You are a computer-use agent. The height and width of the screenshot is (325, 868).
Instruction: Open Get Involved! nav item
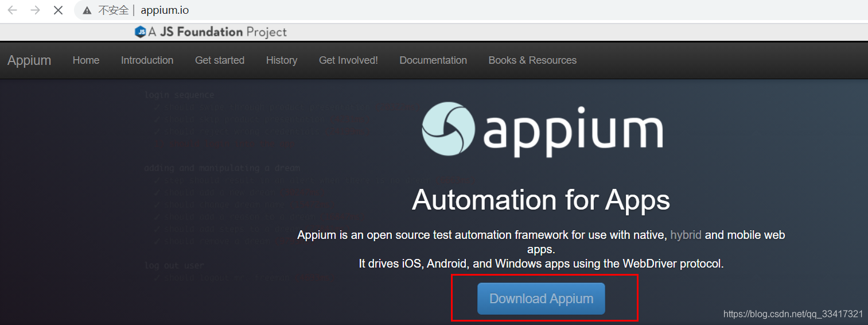pyautogui.click(x=348, y=60)
